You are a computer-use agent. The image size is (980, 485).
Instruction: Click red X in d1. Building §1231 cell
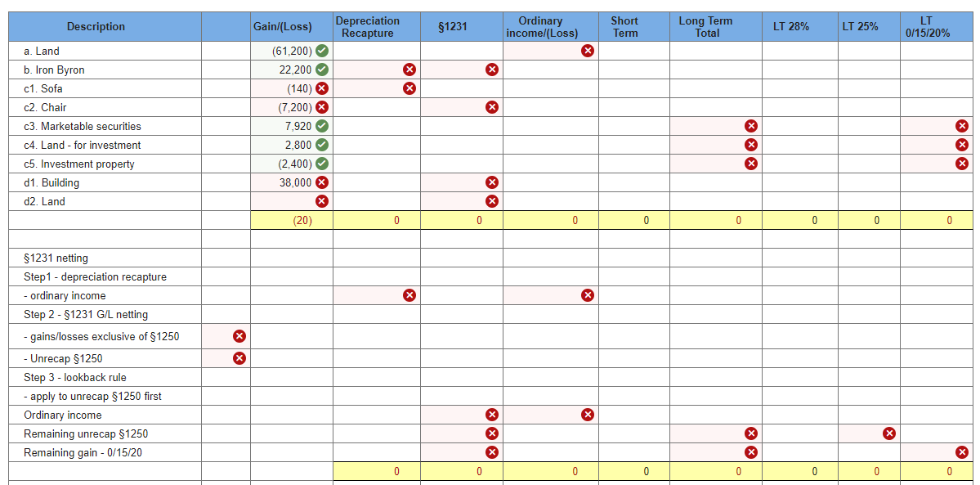click(x=492, y=182)
